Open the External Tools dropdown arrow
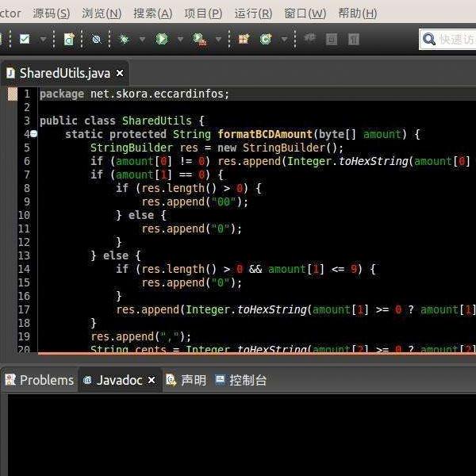Image resolution: width=476 pixels, height=476 pixels. tap(218, 39)
